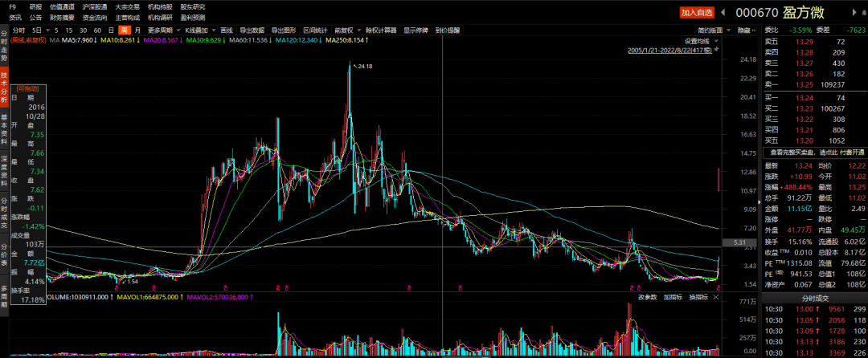
Task: Click the pin icon next to the date range
Action: (x=716, y=50)
